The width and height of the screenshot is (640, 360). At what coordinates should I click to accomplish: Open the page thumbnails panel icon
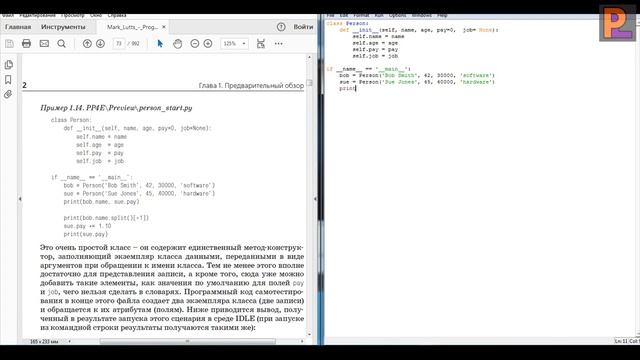[x=9, y=64]
